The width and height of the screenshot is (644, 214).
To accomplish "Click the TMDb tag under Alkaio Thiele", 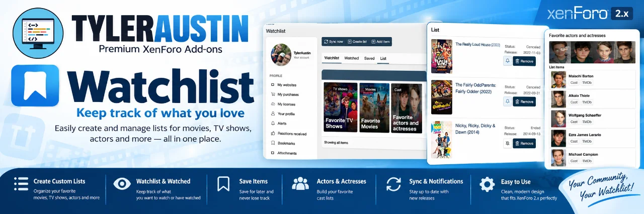I will coord(587,102).
